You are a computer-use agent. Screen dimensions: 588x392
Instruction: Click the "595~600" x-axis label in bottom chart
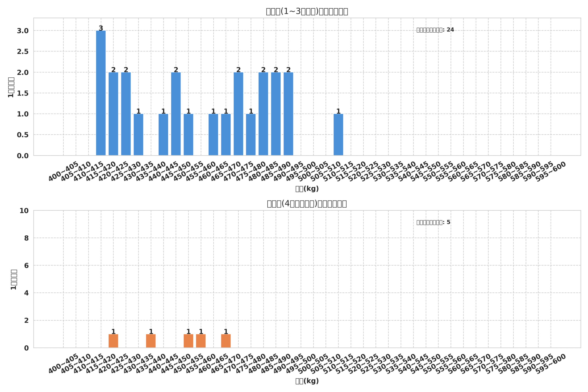click(x=551, y=364)
